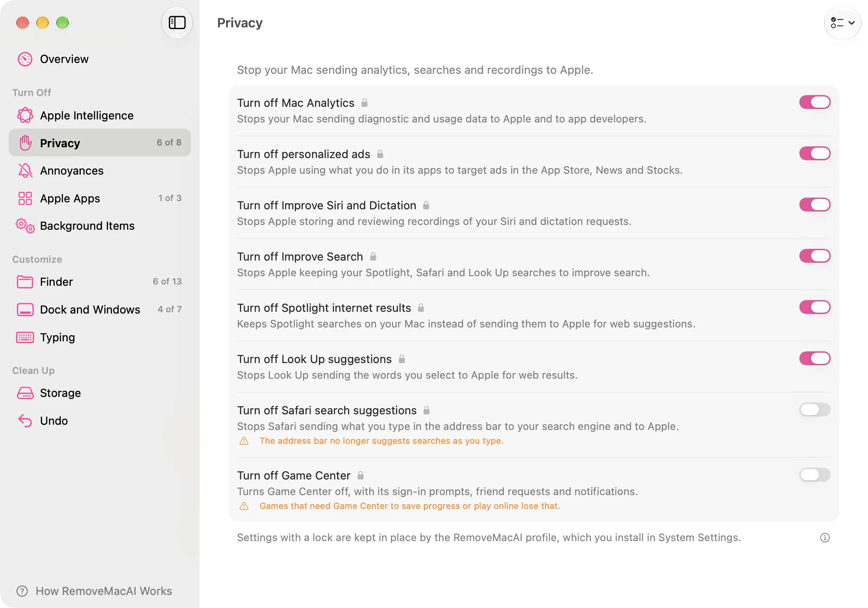Click the '4 of 7' Dock count
The height and width of the screenshot is (608, 868).
pyautogui.click(x=170, y=309)
